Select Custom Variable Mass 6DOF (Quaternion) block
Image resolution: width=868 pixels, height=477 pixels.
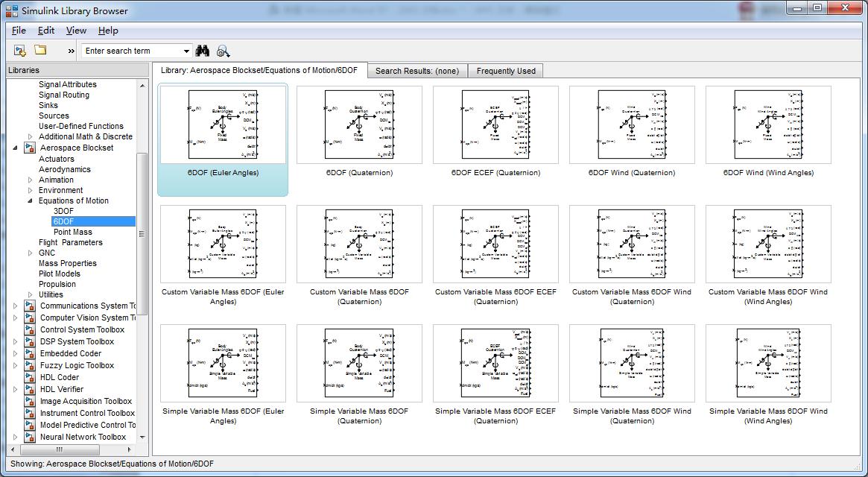pyautogui.click(x=359, y=256)
